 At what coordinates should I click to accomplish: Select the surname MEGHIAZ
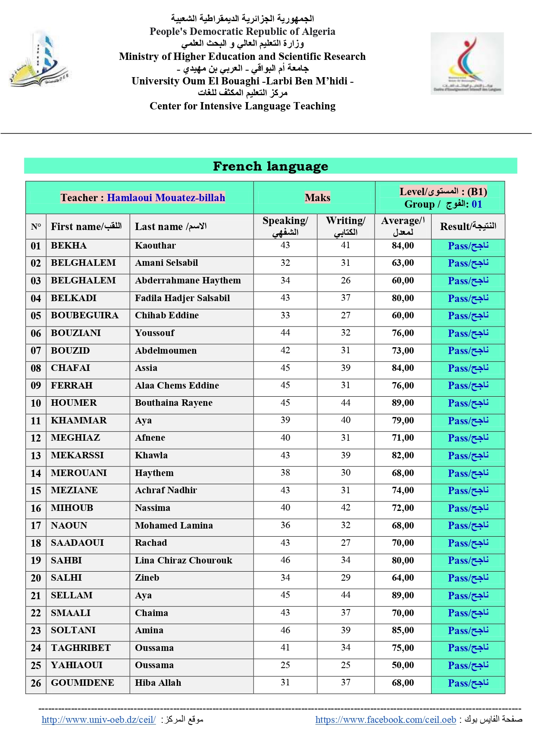[x=75, y=438]
